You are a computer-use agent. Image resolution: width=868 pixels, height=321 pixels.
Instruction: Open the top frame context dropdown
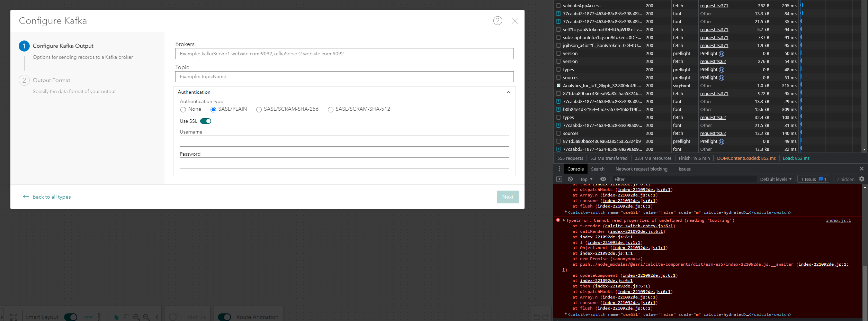(x=585, y=179)
